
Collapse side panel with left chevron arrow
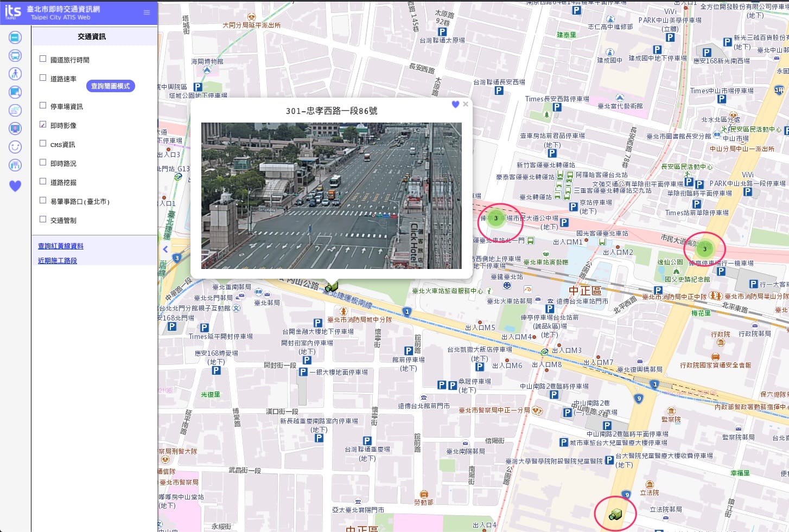(x=166, y=249)
